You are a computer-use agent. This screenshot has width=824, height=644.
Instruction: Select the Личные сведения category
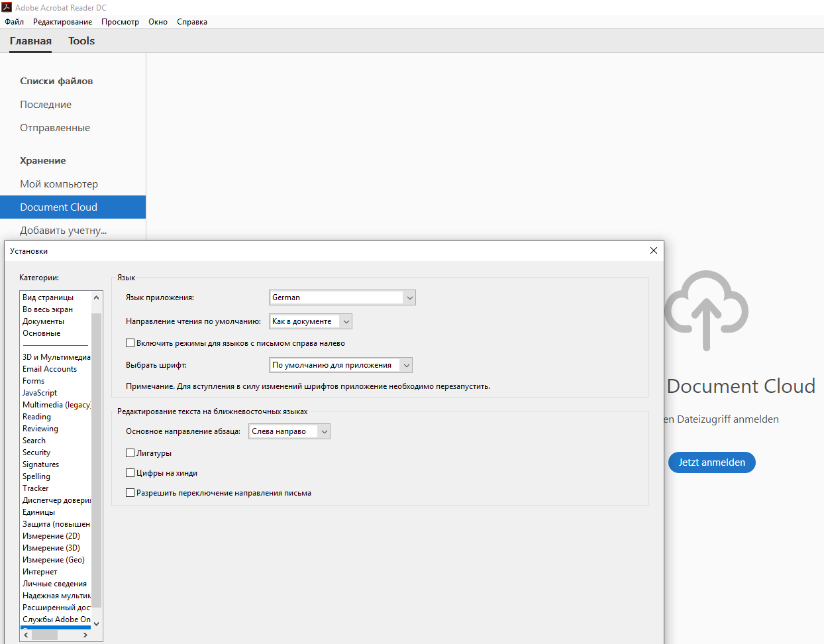pyautogui.click(x=55, y=584)
